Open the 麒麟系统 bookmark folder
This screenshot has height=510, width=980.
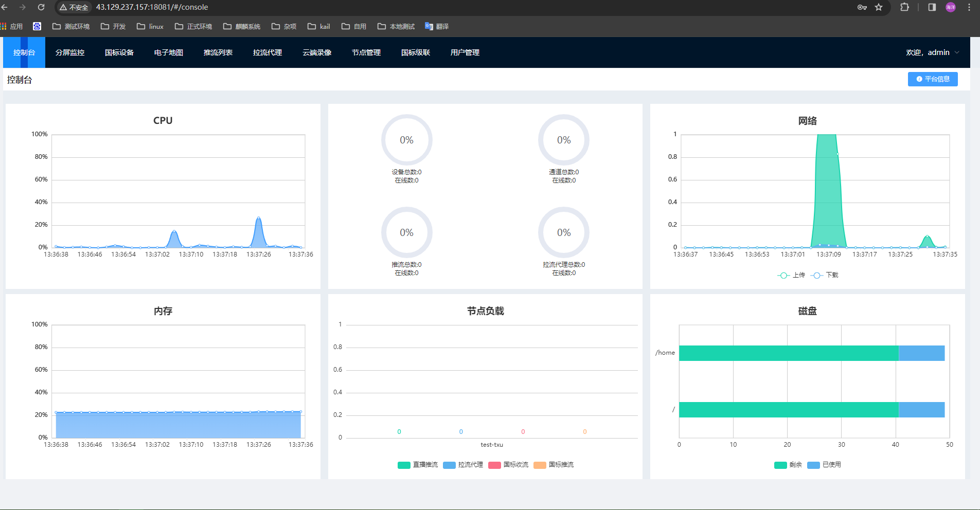242,26
